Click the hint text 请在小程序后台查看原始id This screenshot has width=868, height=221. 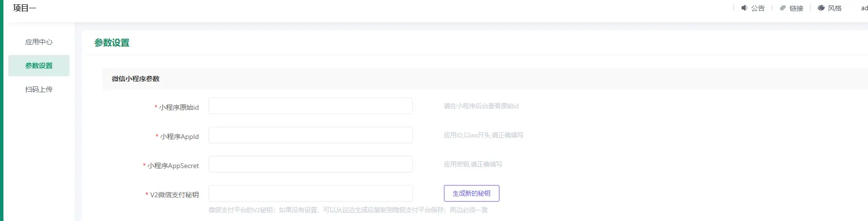pyautogui.click(x=481, y=106)
